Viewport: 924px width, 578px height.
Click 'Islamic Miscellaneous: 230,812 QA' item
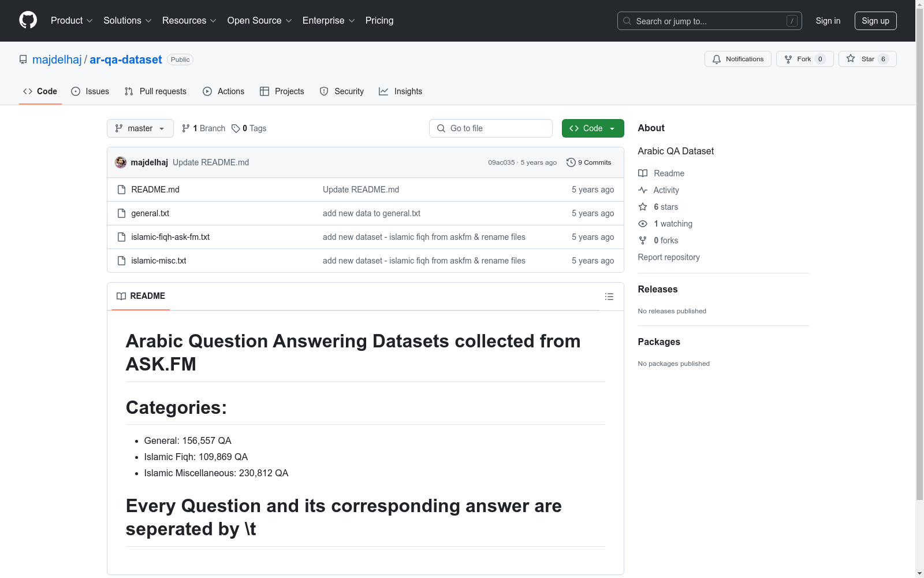(x=216, y=473)
